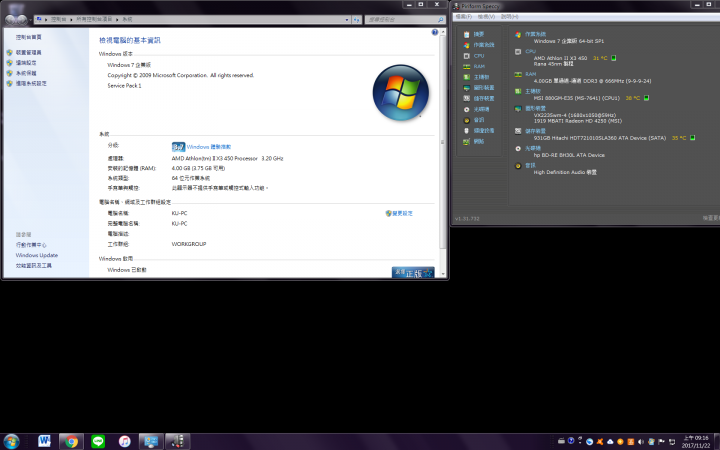Click Control Panel Home link

(x=28, y=37)
